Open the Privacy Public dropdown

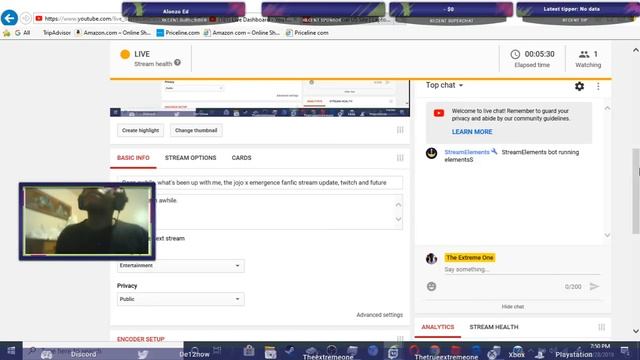[180, 299]
